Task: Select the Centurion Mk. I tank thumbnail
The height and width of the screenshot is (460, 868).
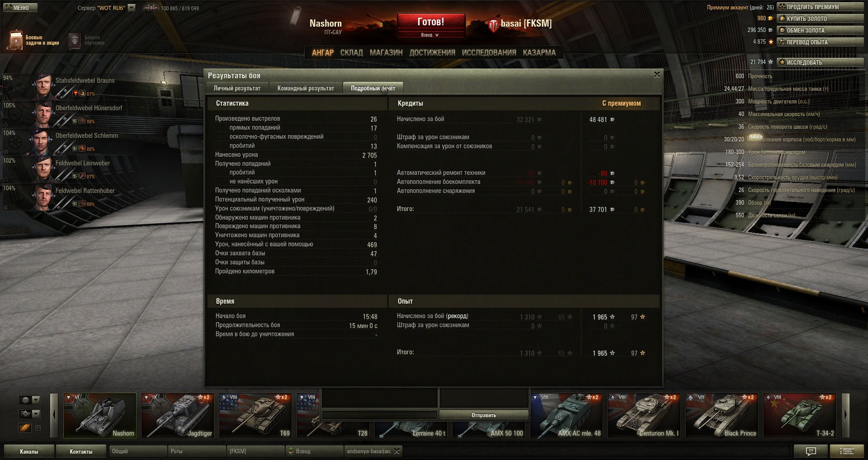Action: point(644,416)
